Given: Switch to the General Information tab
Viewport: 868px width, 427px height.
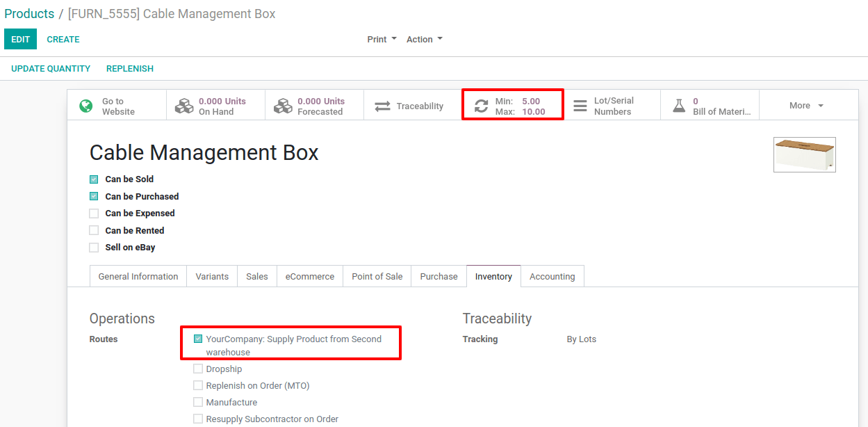Looking at the screenshot, I should tap(138, 276).
